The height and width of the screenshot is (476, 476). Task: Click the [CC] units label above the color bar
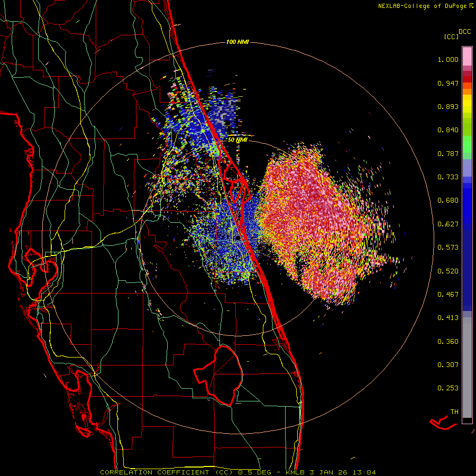point(452,36)
